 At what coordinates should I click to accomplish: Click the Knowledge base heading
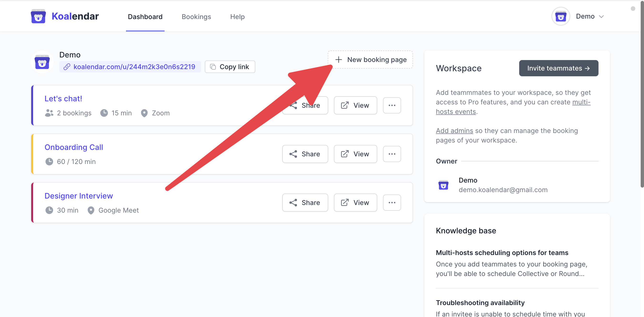(466, 231)
